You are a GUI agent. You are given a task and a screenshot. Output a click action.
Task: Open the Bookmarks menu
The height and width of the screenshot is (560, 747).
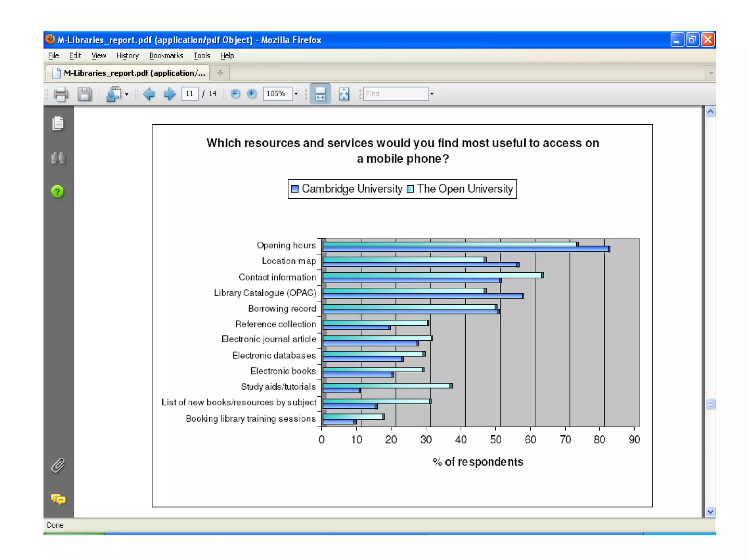point(166,56)
